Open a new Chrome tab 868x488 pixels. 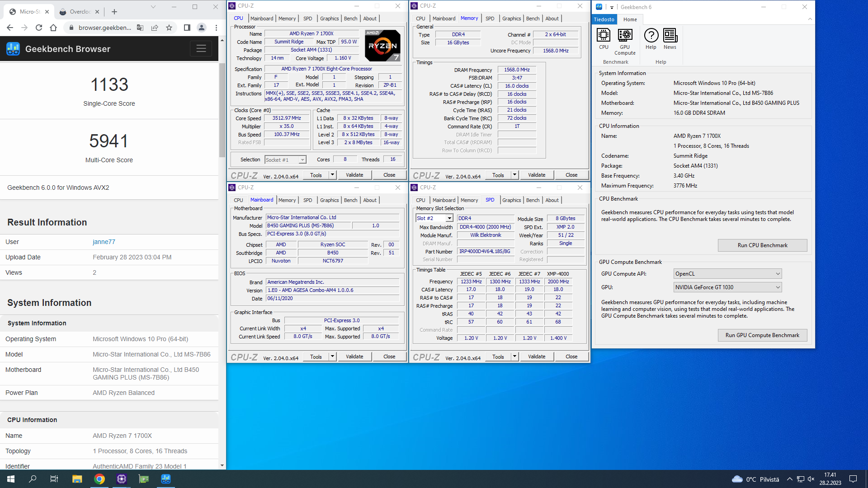114,12
